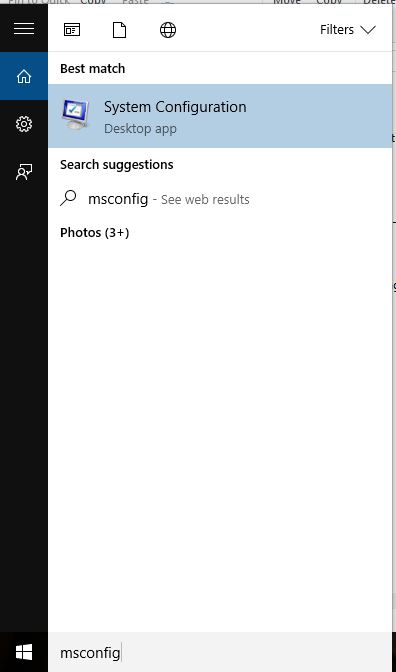Click the Best match section header
This screenshot has height=672, width=396.
click(93, 69)
